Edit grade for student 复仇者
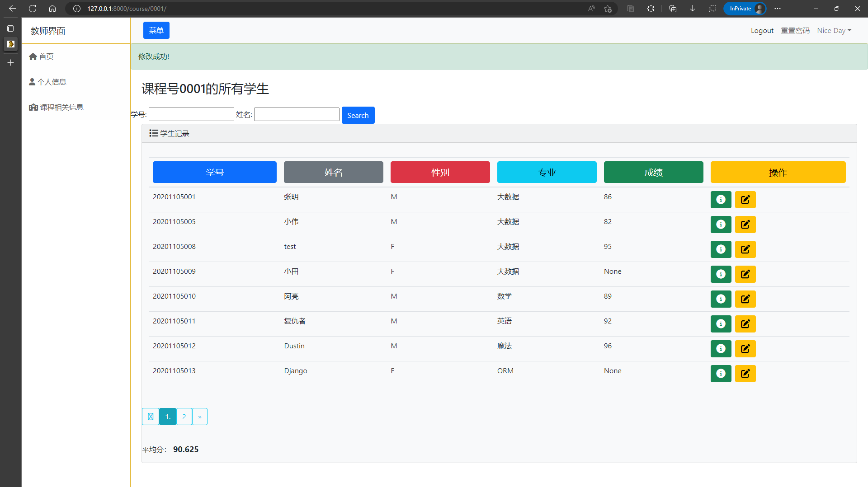This screenshot has height=487, width=868. point(745,324)
